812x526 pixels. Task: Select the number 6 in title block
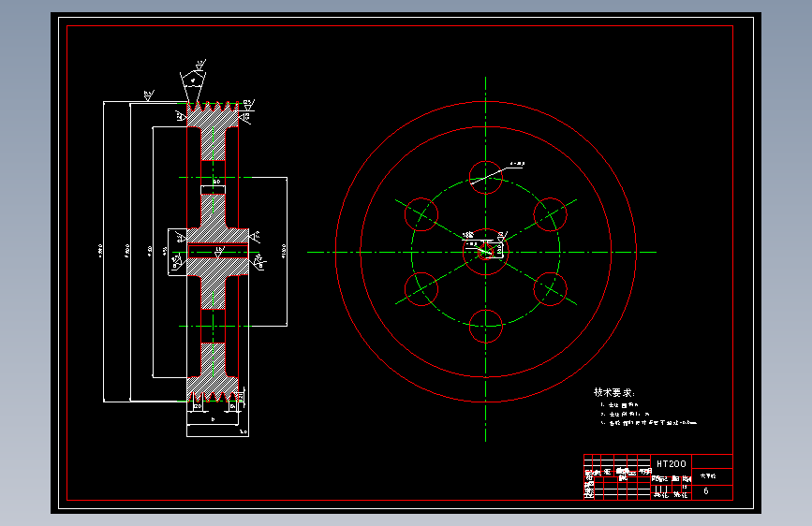[x=706, y=490]
